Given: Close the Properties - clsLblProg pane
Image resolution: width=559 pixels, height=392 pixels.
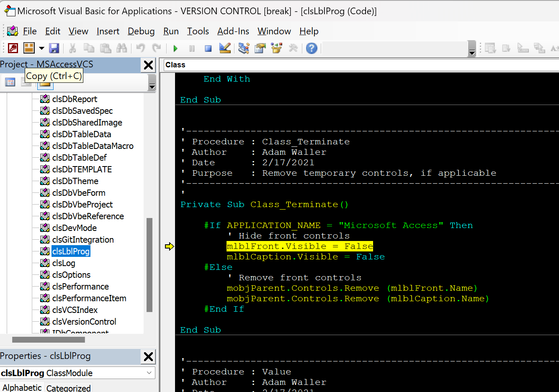Looking at the screenshot, I should point(148,356).
